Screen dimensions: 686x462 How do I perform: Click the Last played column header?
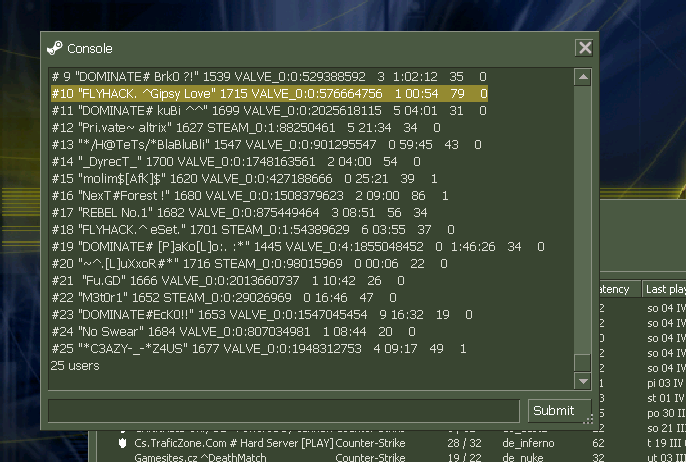(666, 289)
